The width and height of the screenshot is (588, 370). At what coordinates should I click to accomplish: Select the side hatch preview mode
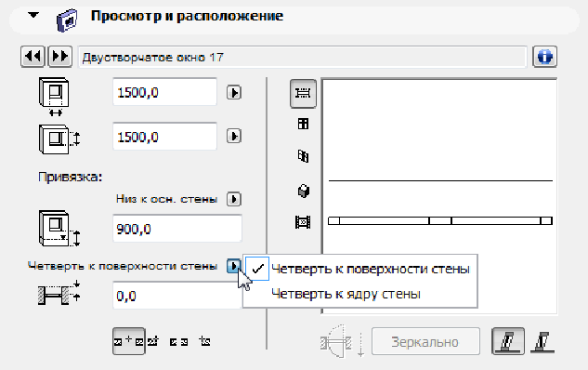click(x=303, y=156)
